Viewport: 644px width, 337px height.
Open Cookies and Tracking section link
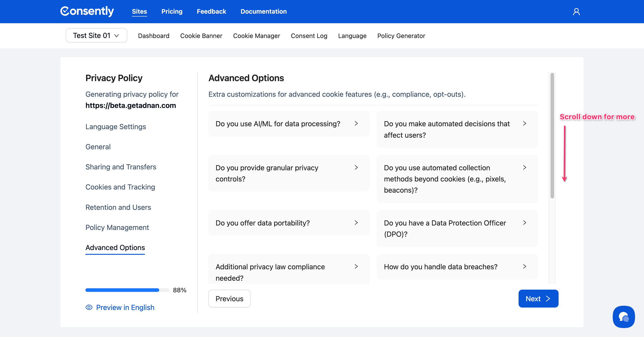[120, 187]
